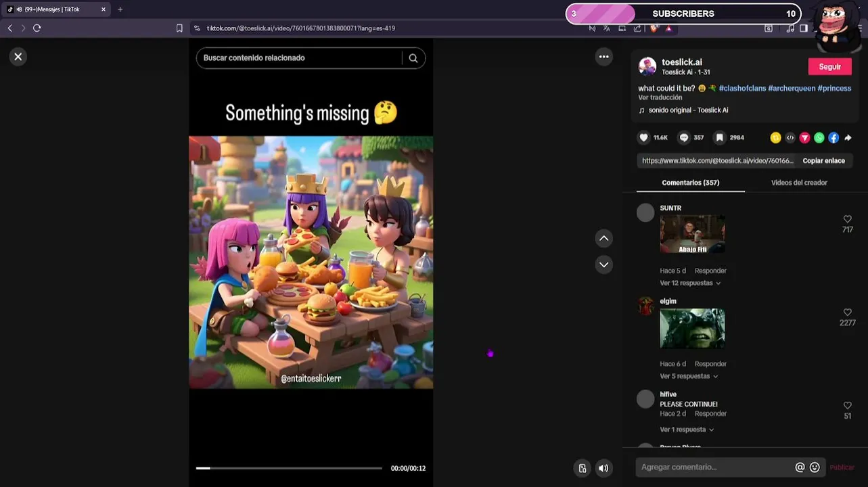868x487 pixels.
Task: Reply to hifive's comment
Action: (710, 414)
